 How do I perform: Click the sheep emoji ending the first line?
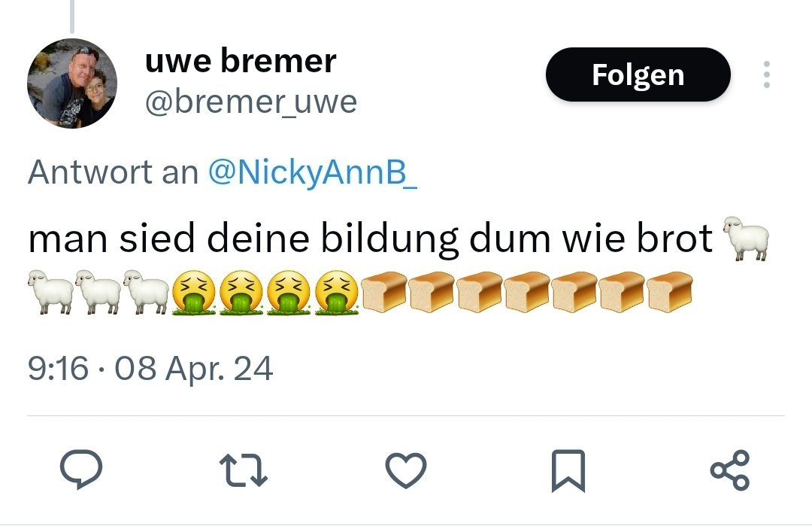click(x=745, y=239)
